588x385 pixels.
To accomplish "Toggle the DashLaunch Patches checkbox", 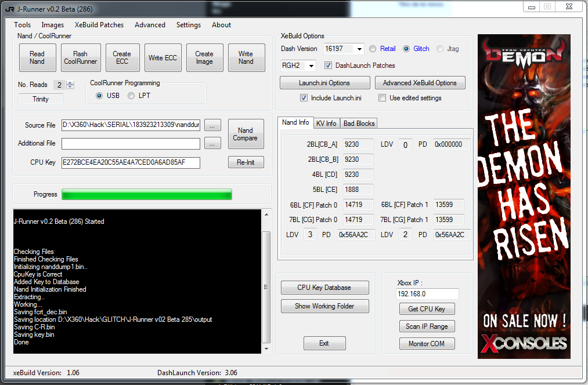I will [x=329, y=66].
